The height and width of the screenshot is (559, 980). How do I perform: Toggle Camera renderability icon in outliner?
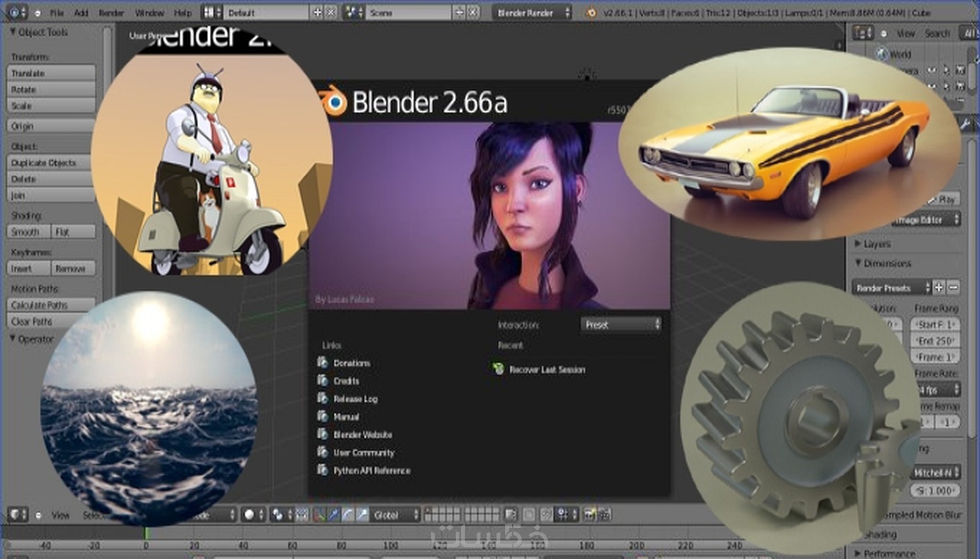(960, 70)
